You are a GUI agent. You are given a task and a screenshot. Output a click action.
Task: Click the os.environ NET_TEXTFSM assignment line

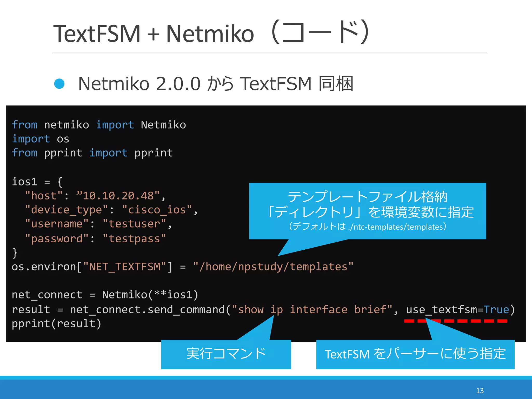(183, 267)
